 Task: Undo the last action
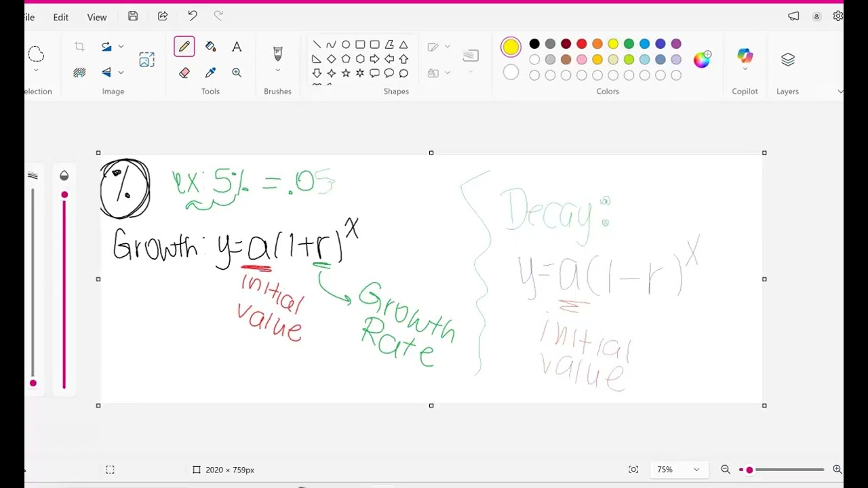(x=193, y=16)
